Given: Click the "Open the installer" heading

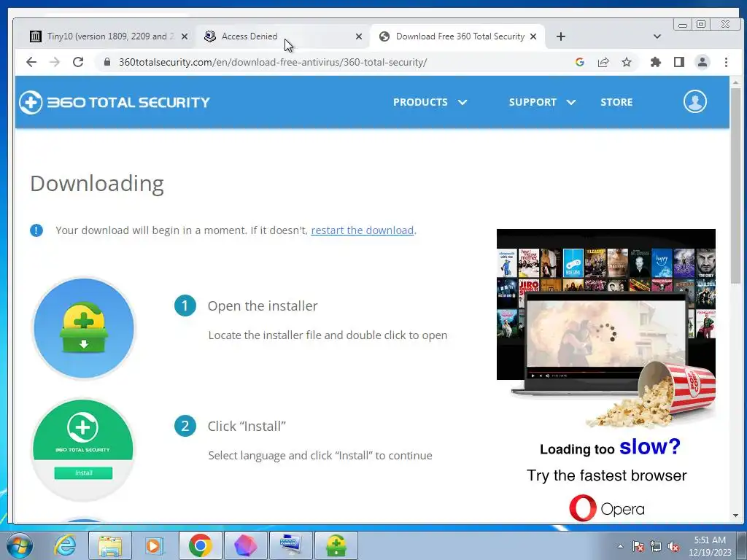Looking at the screenshot, I should click(x=263, y=306).
